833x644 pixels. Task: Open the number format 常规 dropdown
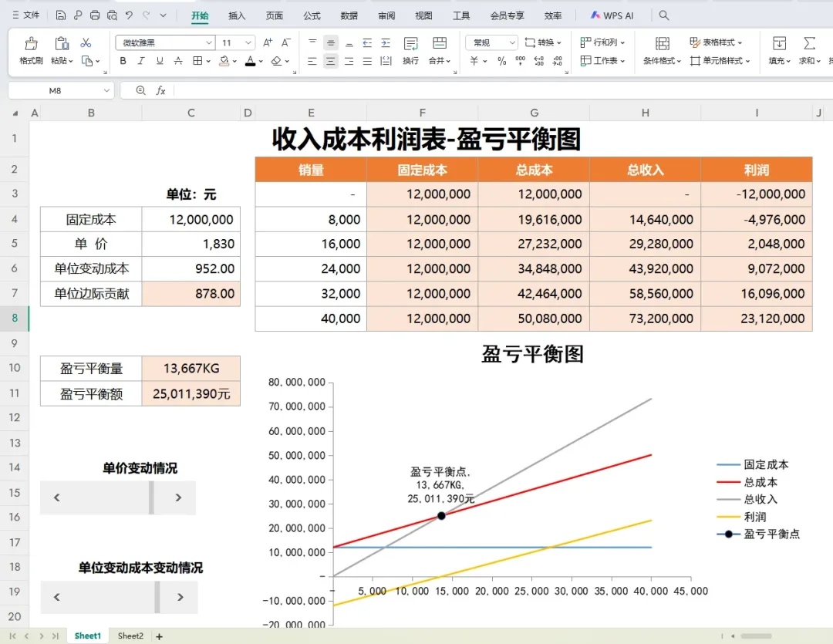491,42
